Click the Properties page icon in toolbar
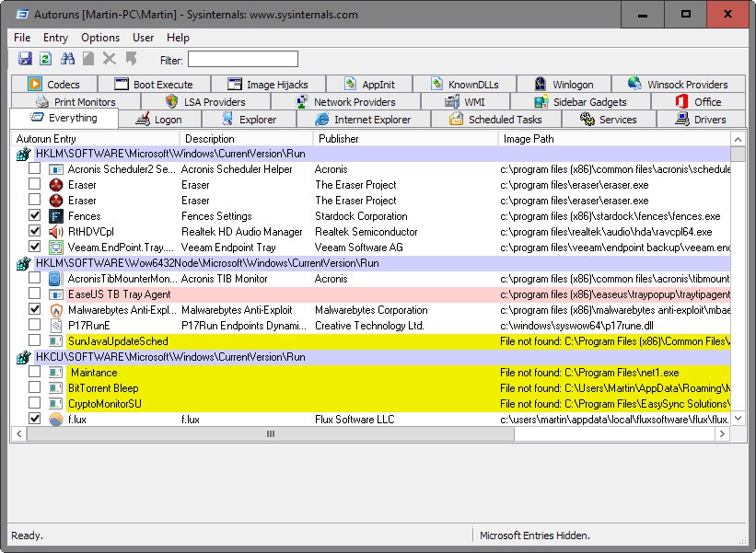756x553 pixels. [x=88, y=59]
